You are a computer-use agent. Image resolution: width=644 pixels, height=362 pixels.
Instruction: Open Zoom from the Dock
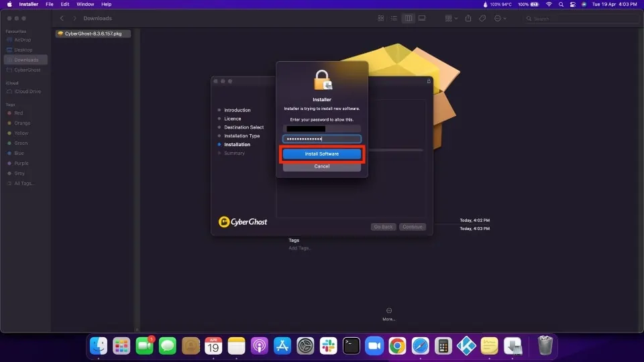pos(374,346)
